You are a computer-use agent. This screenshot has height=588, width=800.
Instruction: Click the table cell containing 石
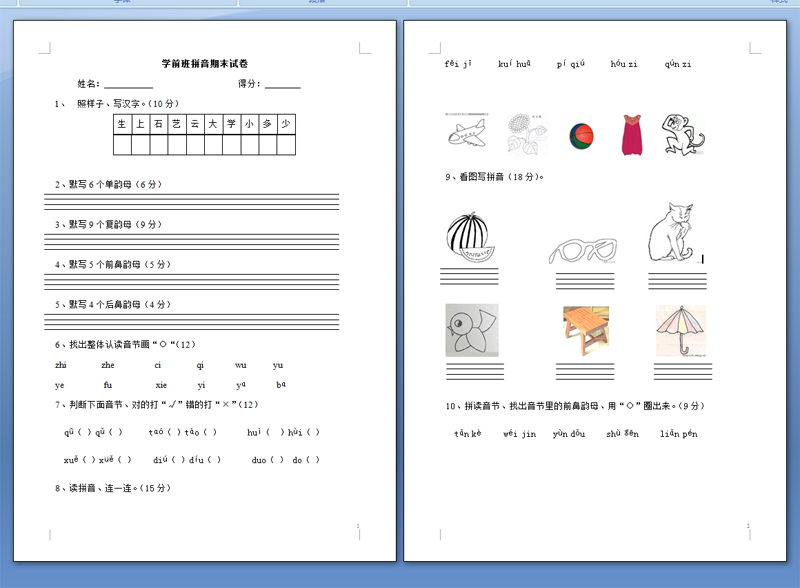pyautogui.click(x=159, y=124)
